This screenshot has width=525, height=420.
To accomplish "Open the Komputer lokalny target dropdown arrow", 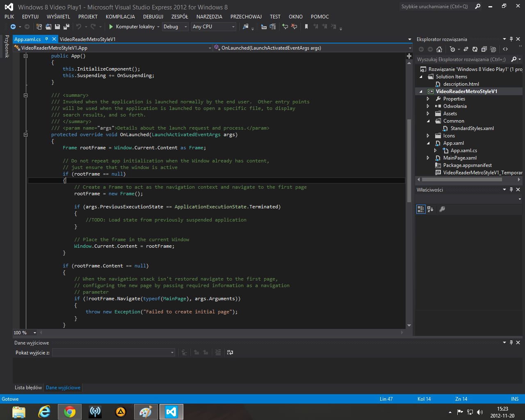I will [x=158, y=27].
